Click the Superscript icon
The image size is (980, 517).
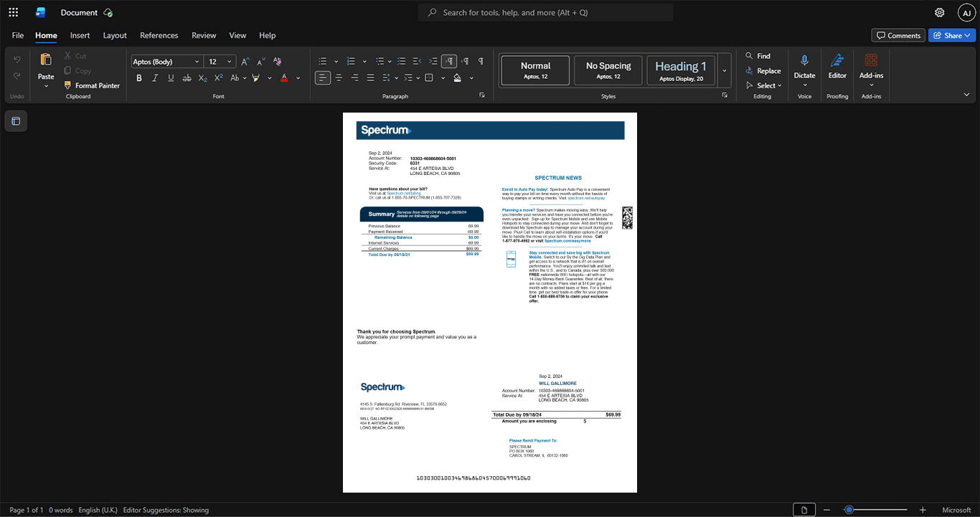tap(218, 77)
